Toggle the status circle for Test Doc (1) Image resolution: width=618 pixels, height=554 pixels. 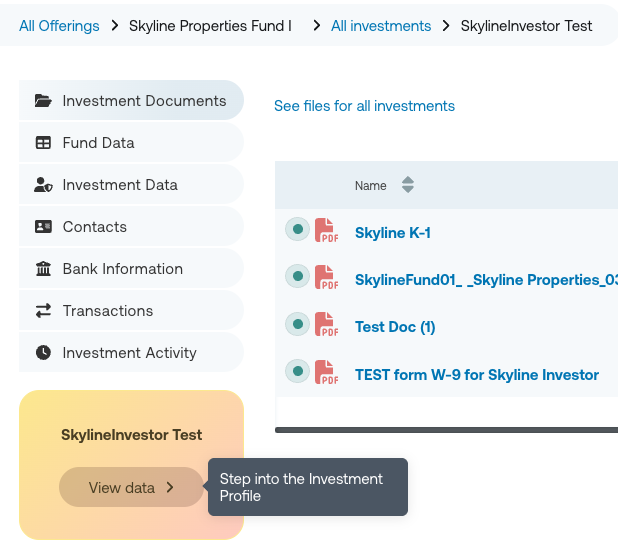tap(298, 324)
